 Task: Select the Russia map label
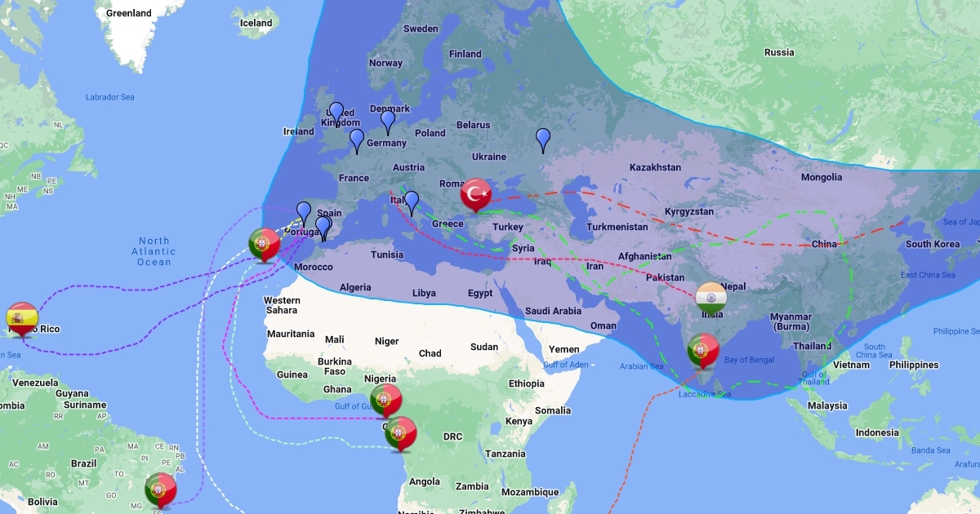[779, 52]
